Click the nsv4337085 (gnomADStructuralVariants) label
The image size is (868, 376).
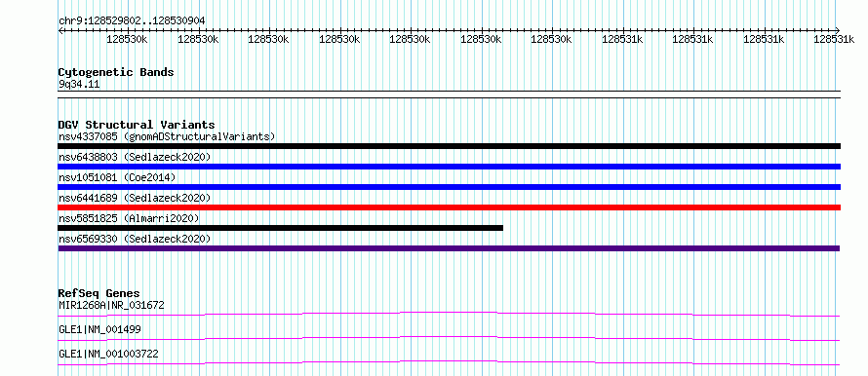(167, 136)
